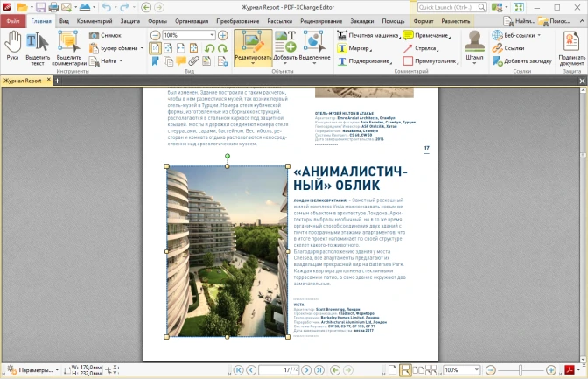Zoom in with the ribbon plus button
Viewport: 588px width, 379px height.
[223, 35]
